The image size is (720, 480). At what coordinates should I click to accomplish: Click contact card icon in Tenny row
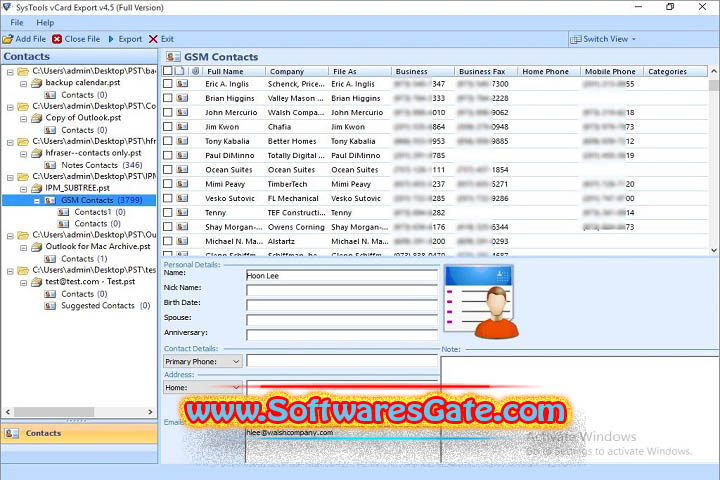tap(182, 212)
